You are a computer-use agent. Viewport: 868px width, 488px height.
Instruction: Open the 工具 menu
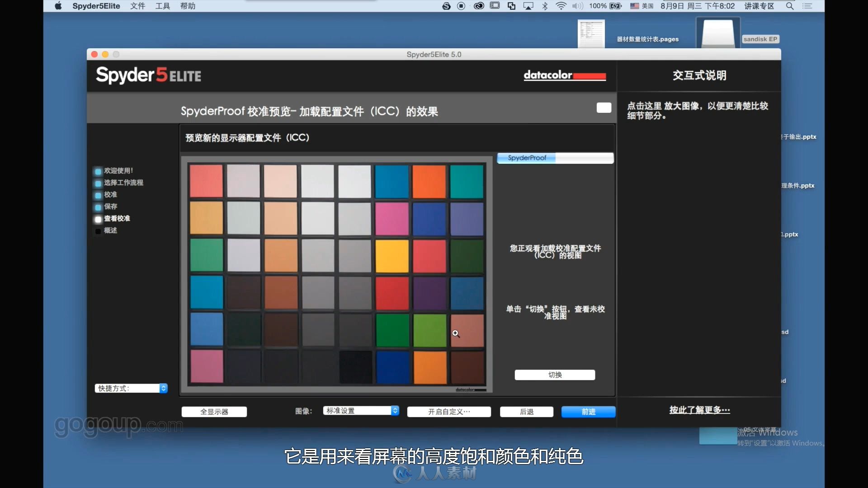163,6
